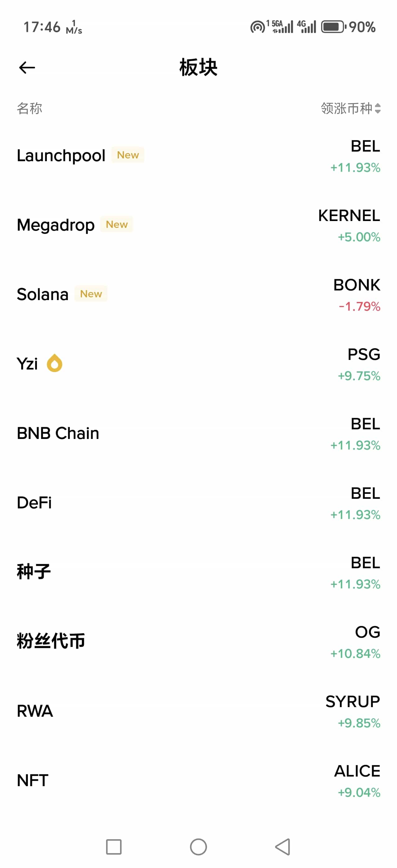
Task: Select the DeFi sector row
Action: (x=34, y=503)
